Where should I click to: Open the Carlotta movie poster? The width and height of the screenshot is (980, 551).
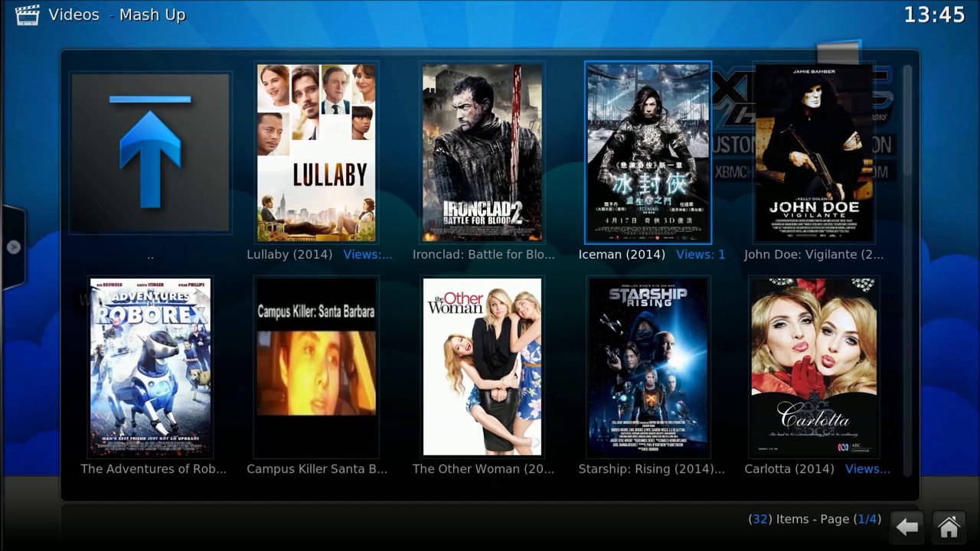[x=814, y=367]
